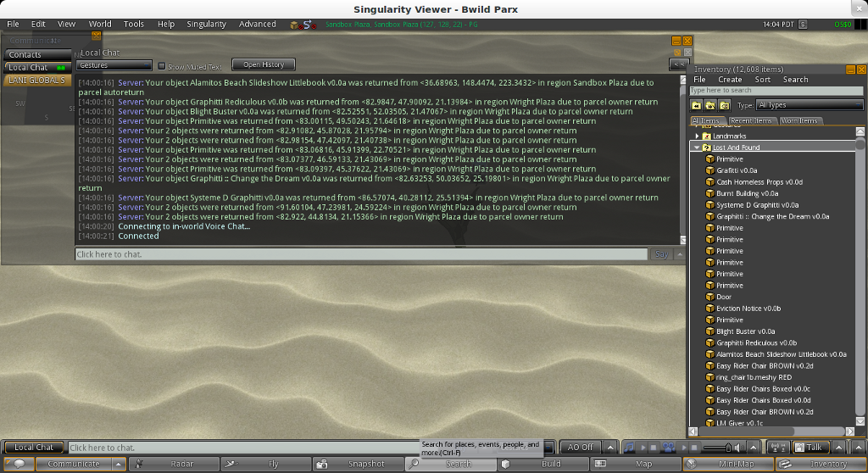Select the LANI GLOBAL S chat tab
The image size is (868, 473).
click(36, 81)
